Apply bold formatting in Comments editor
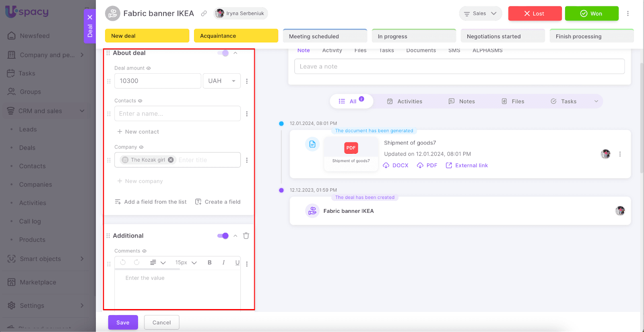Screen dimensions: 644x332 209,262
